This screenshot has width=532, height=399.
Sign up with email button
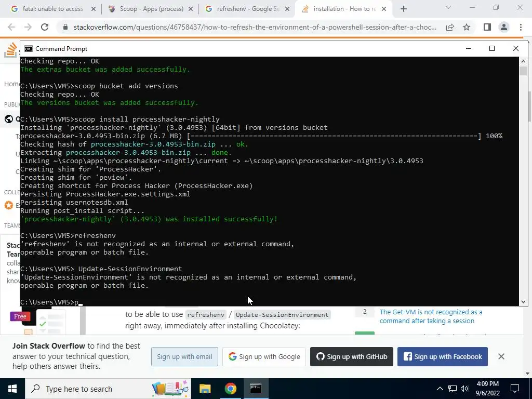tap(184, 356)
